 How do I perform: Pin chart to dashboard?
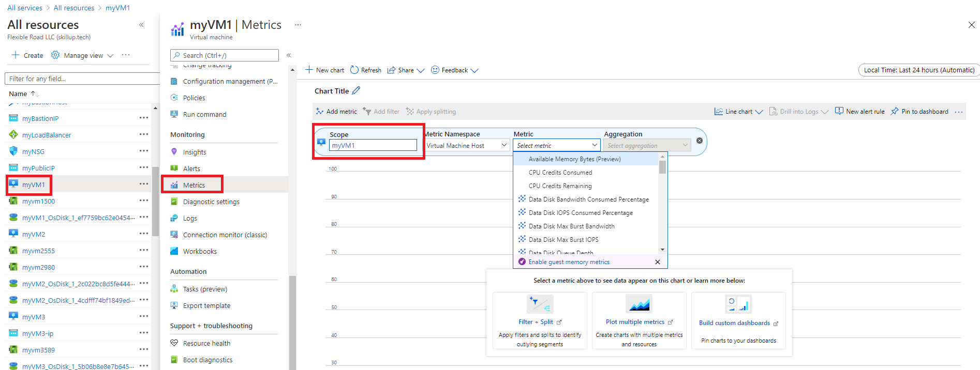click(919, 112)
